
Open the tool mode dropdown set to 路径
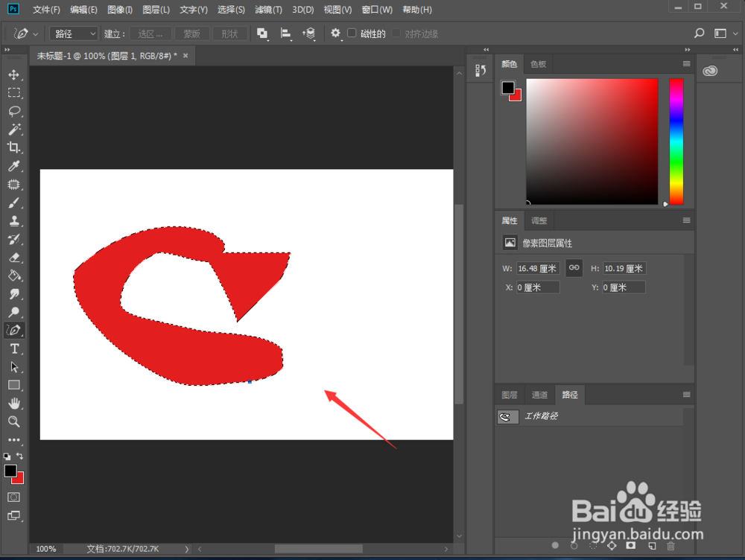pos(74,34)
